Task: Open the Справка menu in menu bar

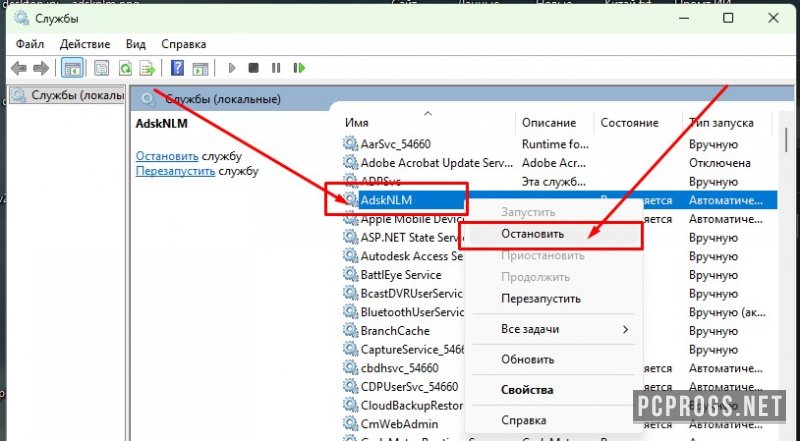Action: [184, 44]
